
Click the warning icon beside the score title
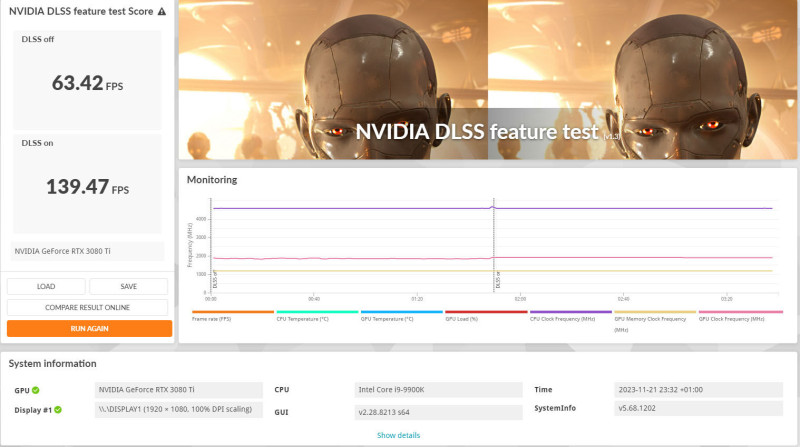click(162, 11)
